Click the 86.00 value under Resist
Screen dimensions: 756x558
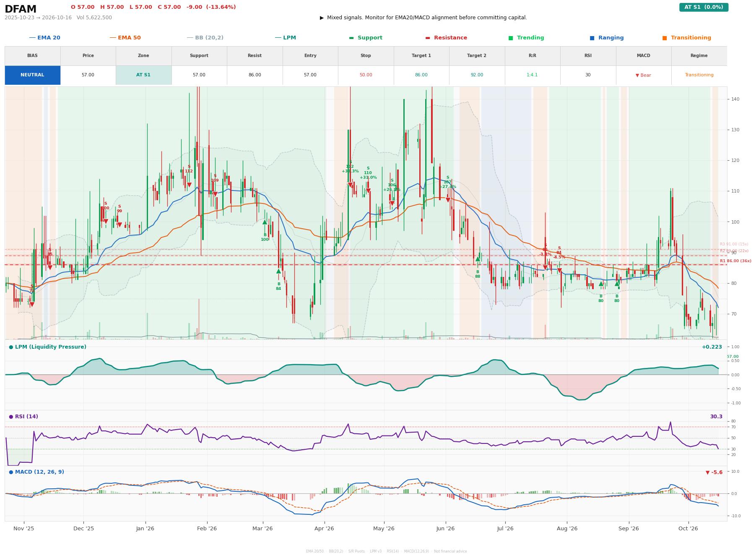point(255,75)
